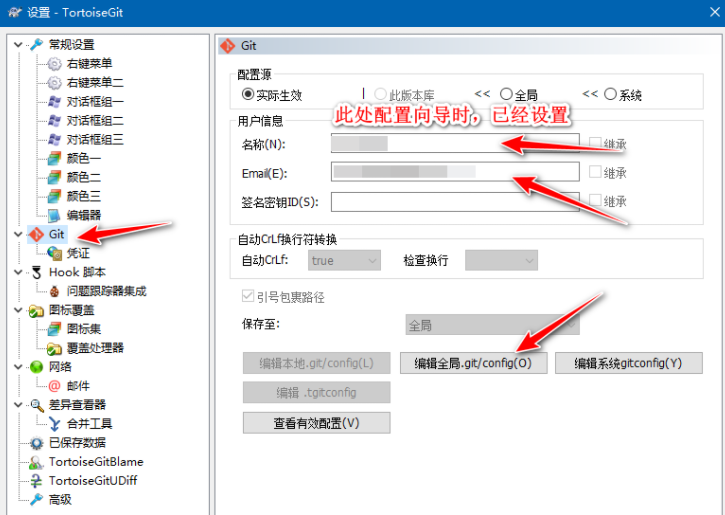Select the 此版本库 radio button
Image resolution: width=725 pixels, height=515 pixels.
380,94
